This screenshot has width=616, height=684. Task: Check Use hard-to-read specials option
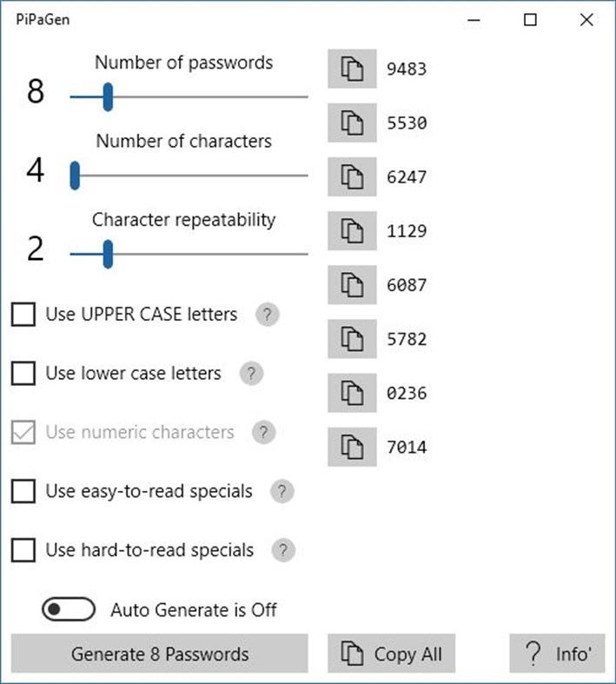pos(23,550)
